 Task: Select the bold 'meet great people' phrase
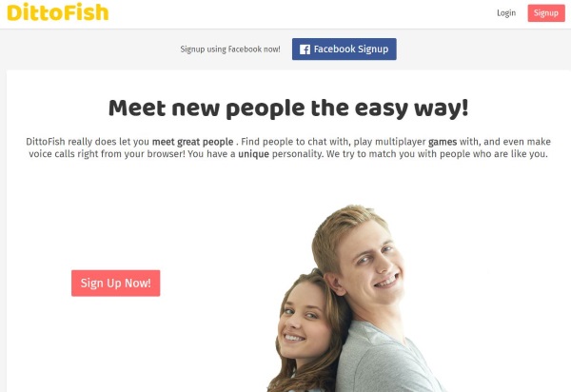pyautogui.click(x=192, y=142)
